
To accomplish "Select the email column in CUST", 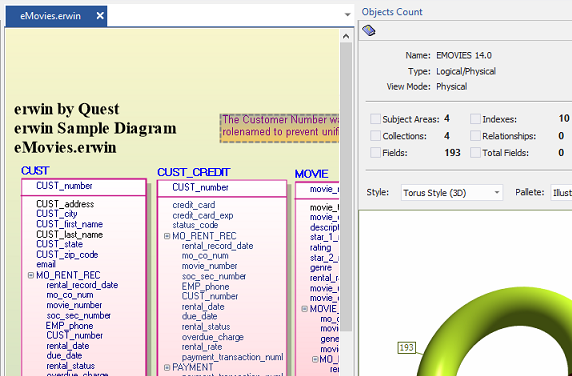I will tap(46, 264).
